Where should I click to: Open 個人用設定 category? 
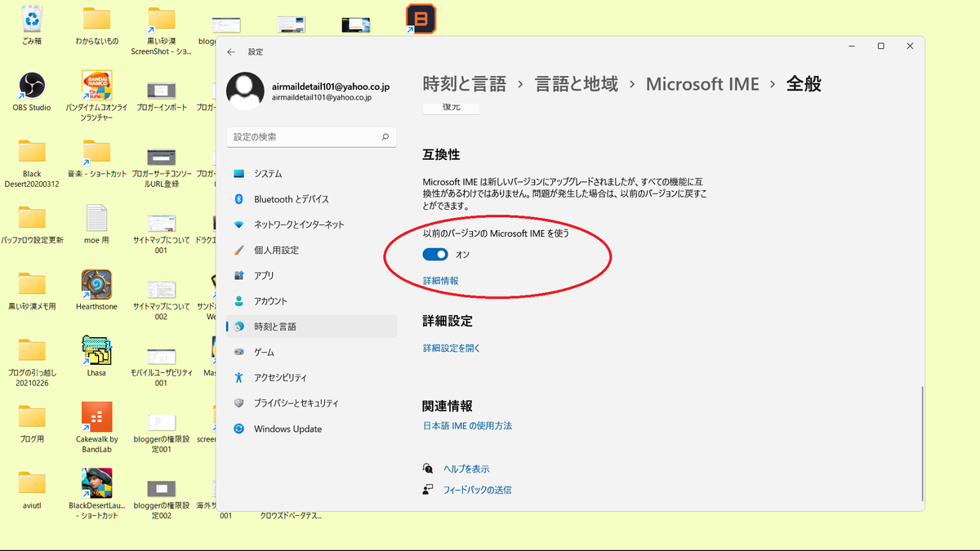(311, 250)
